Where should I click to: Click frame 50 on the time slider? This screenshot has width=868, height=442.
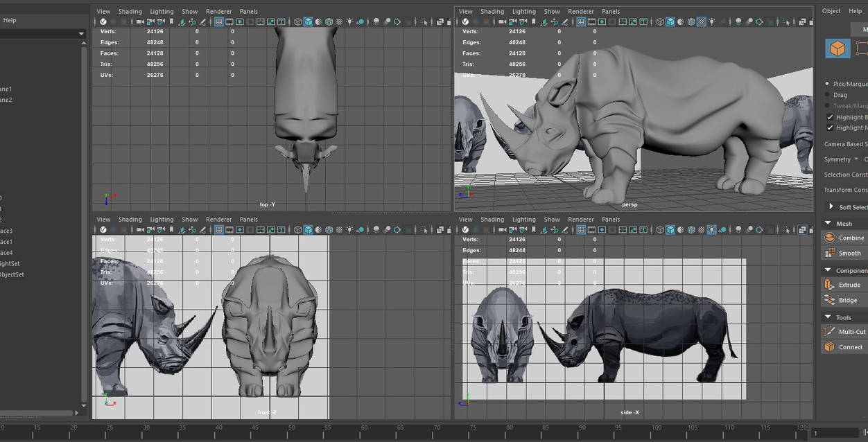tap(291, 427)
